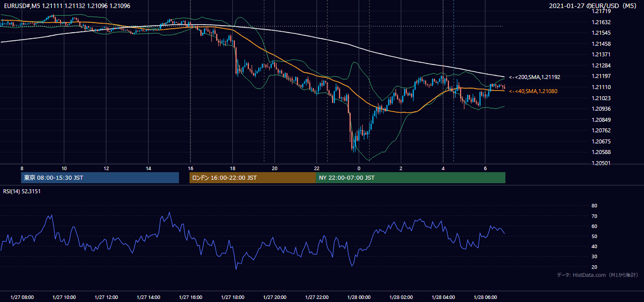Click the 1.20501 price axis label
The width and height of the screenshot is (644, 302).
pyautogui.click(x=601, y=163)
